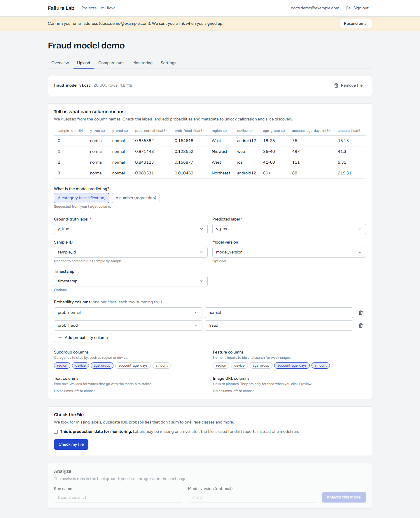Viewport: 420px width, 518px height.
Task: Delete the prob_normal probability row
Action: [x=361, y=313]
